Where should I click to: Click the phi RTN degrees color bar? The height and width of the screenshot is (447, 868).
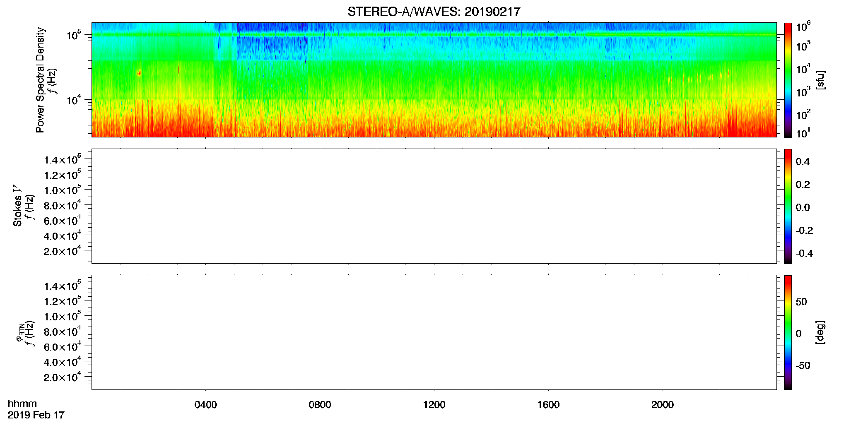[788, 332]
